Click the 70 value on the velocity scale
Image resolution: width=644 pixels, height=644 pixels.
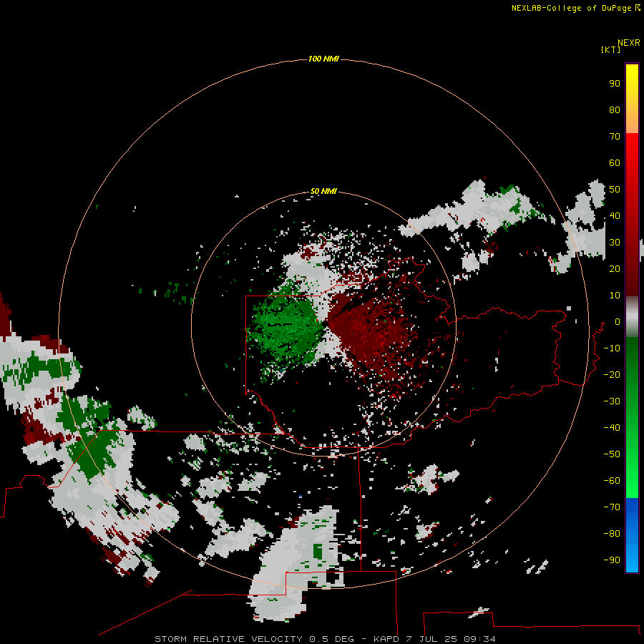[x=615, y=137]
